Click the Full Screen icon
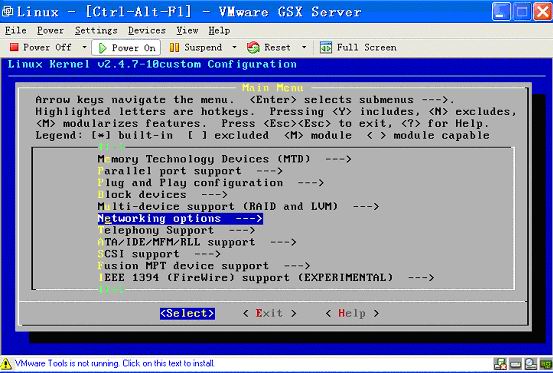Screen dimensions: 553x373 (x=326, y=47)
